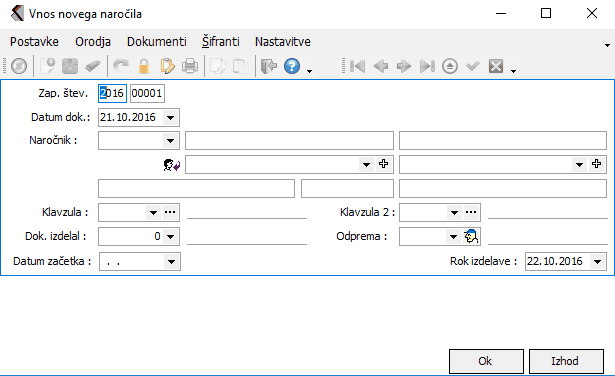Click the exit door icon in toolbar
This screenshot has width=615, height=376.
(x=269, y=66)
